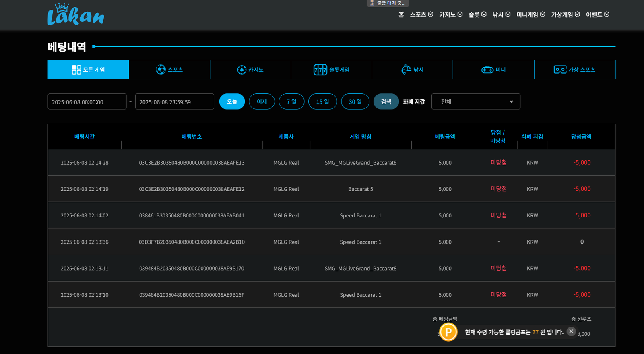
Task: Open the currency wallet dropdown
Action: (476, 101)
